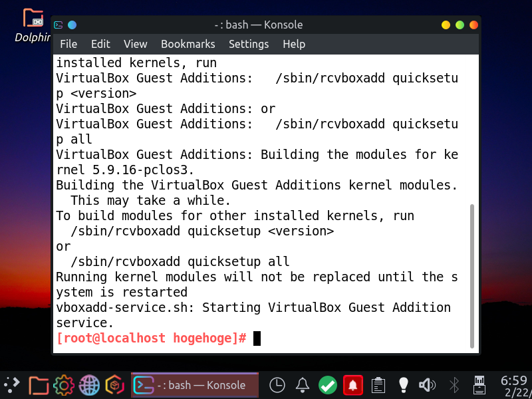The image size is (532, 399).
Task: Launch the web browser globe icon
Action: [89, 386]
